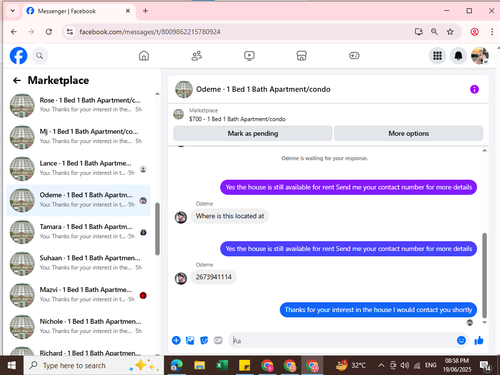Open the Watch video icon
This screenshot has height=375, width=500.
point(249,56)
